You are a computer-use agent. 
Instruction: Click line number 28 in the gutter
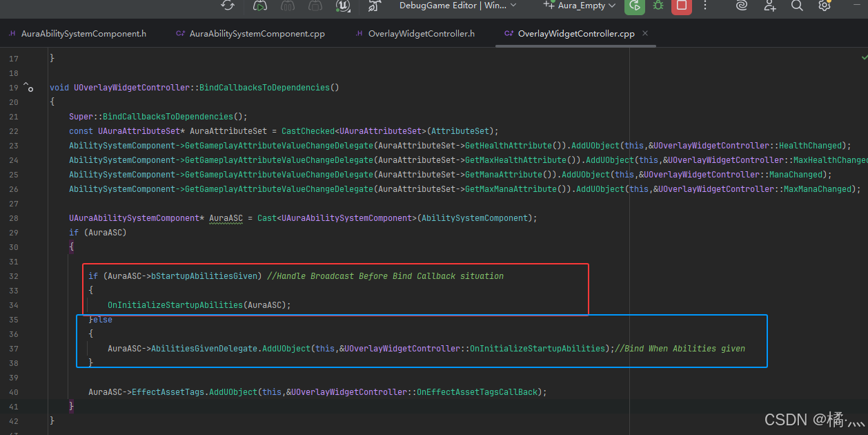point(13,218)
